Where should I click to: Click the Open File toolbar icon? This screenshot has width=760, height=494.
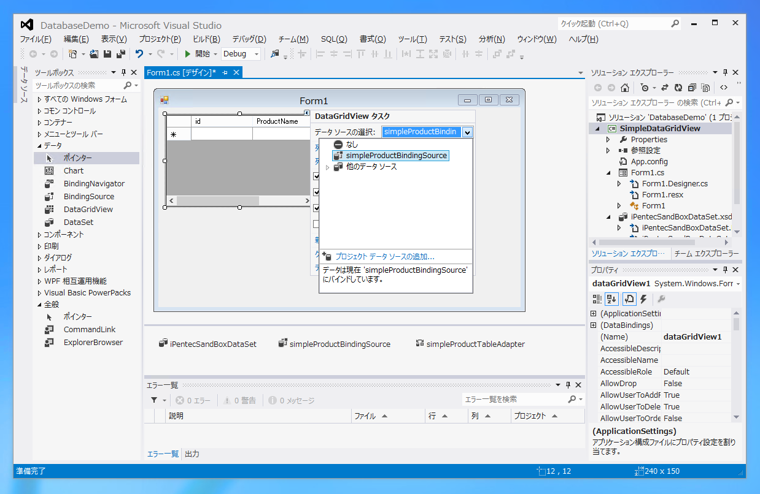94,54
